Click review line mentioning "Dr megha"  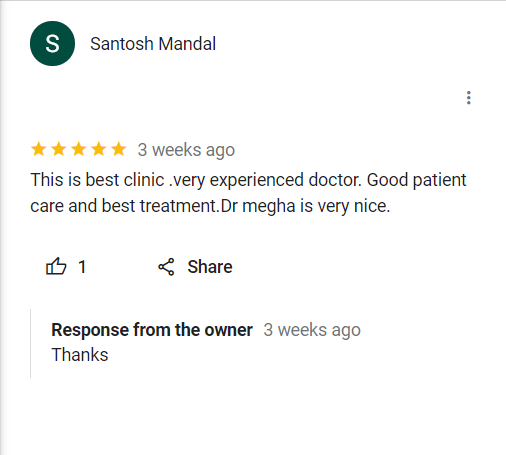tap(210, 206)
